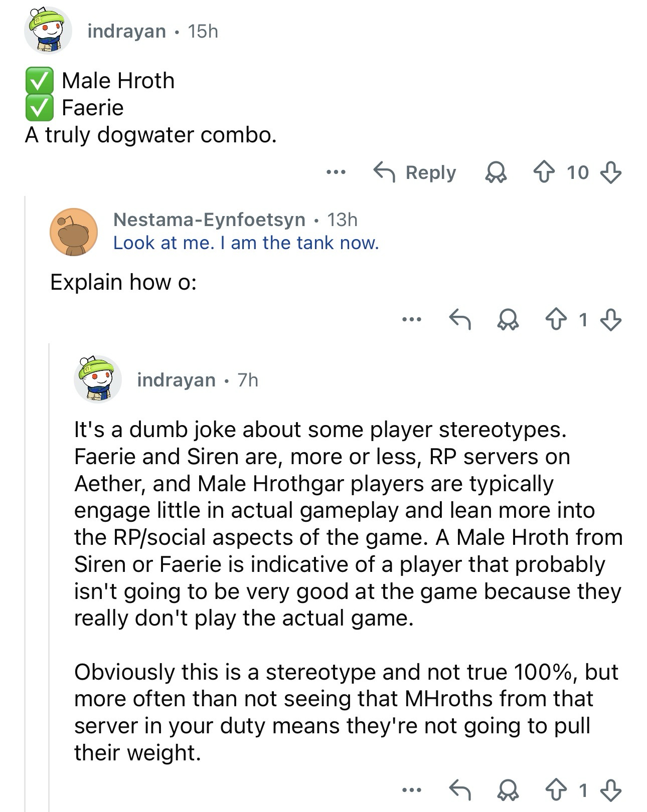
Task: Downvote indrayan's 7h reply
Action: 610,790
